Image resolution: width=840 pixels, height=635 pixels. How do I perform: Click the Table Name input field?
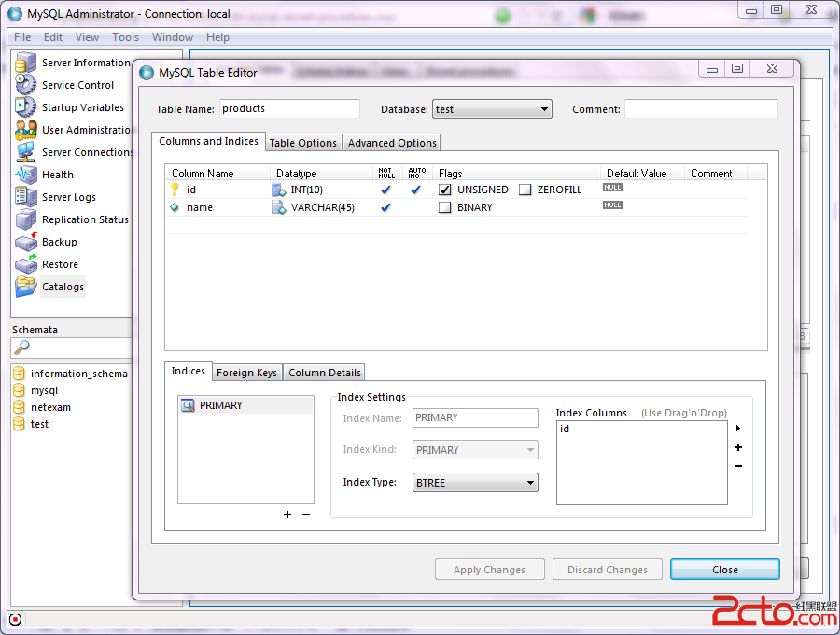pos(289,108)
